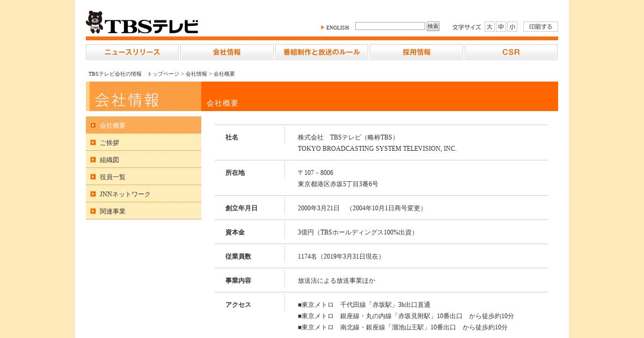Click the postal code 〒107－8006
The height and width of the screenshot is (338, 644).
(316, 173)
